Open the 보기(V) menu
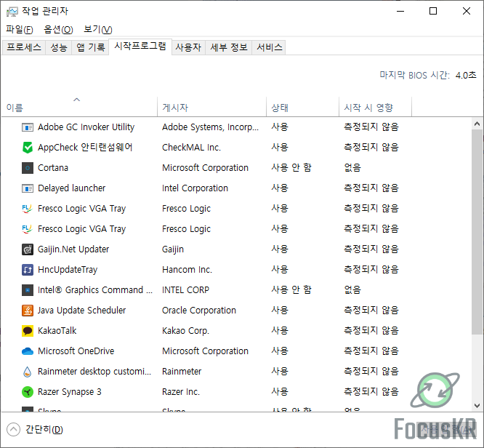 point(98,29)
